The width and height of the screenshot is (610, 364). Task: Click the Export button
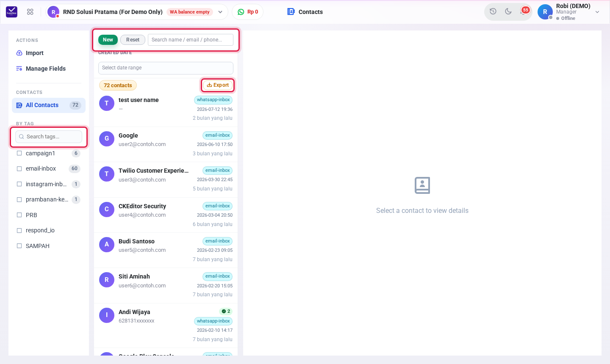(x=218, y=85)
